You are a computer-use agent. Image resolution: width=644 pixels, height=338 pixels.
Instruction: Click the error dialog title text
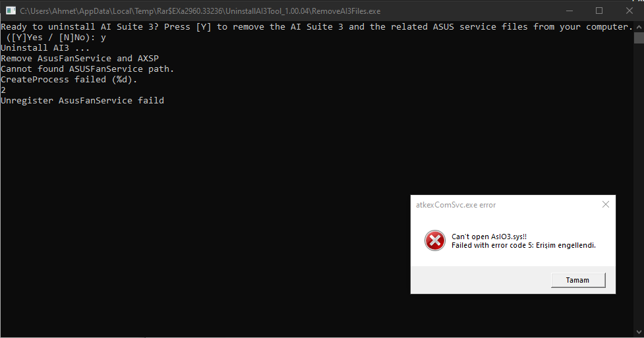(455, 205)
